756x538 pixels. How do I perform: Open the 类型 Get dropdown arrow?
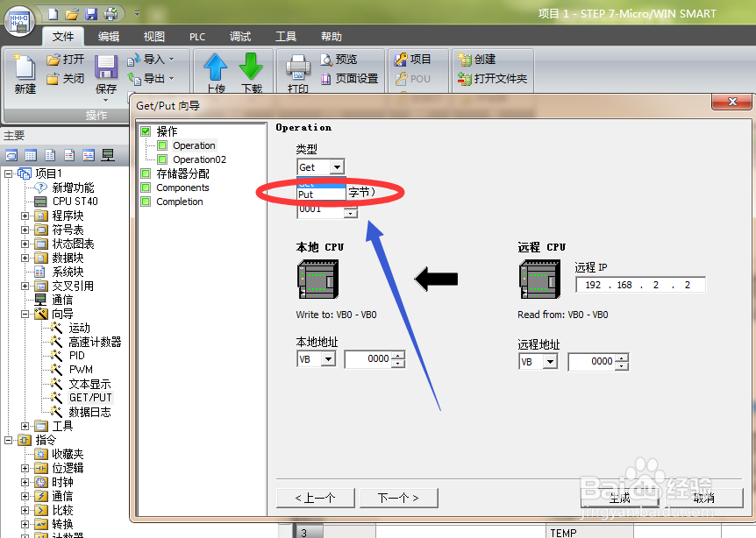(x=337, y=167)
